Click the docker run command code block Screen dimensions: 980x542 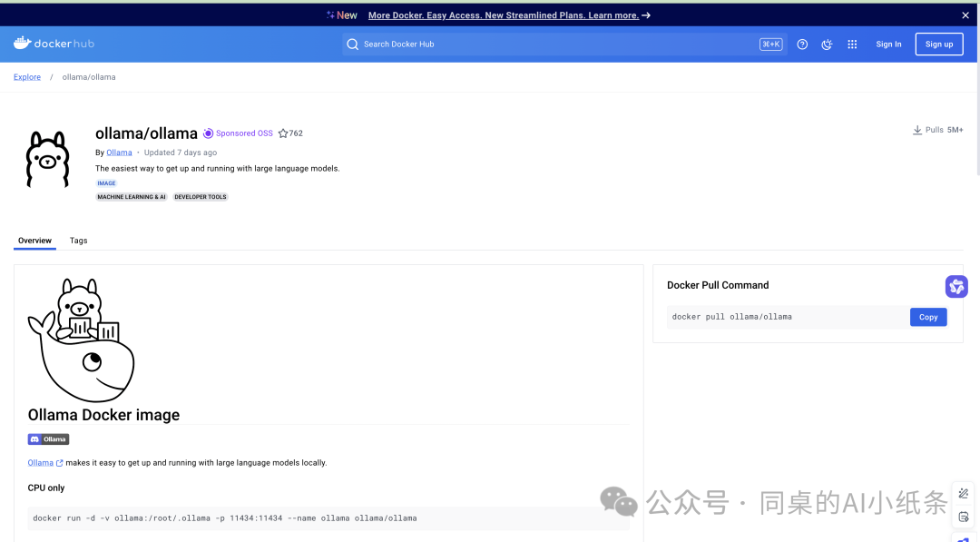pos(328,518)
